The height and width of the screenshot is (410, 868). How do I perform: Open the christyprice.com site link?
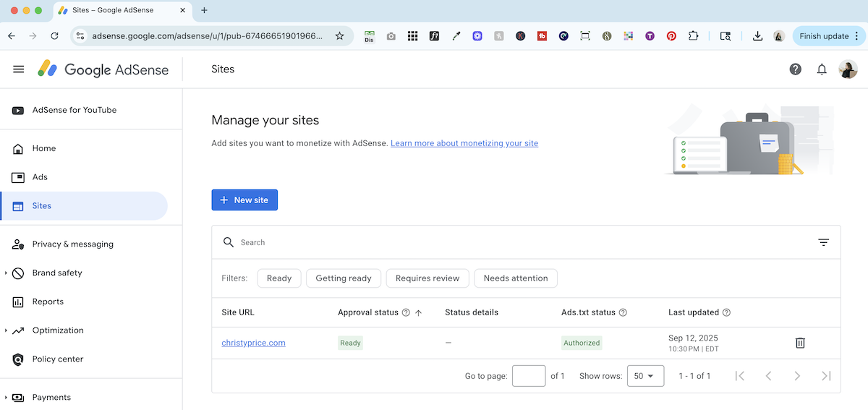coord(253,343)
